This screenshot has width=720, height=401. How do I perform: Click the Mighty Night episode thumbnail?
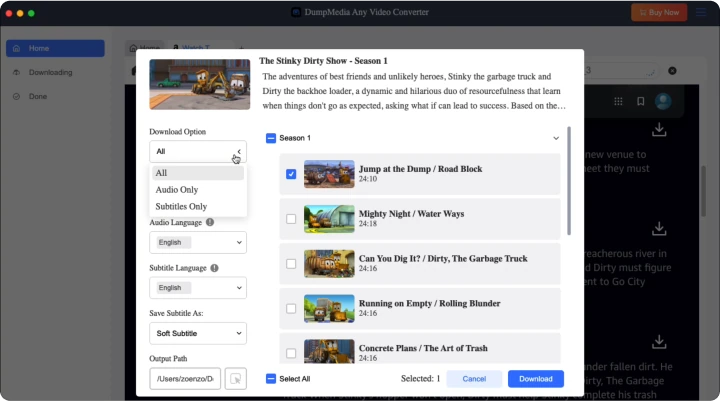pyautogui.click(x=329, y=219)
